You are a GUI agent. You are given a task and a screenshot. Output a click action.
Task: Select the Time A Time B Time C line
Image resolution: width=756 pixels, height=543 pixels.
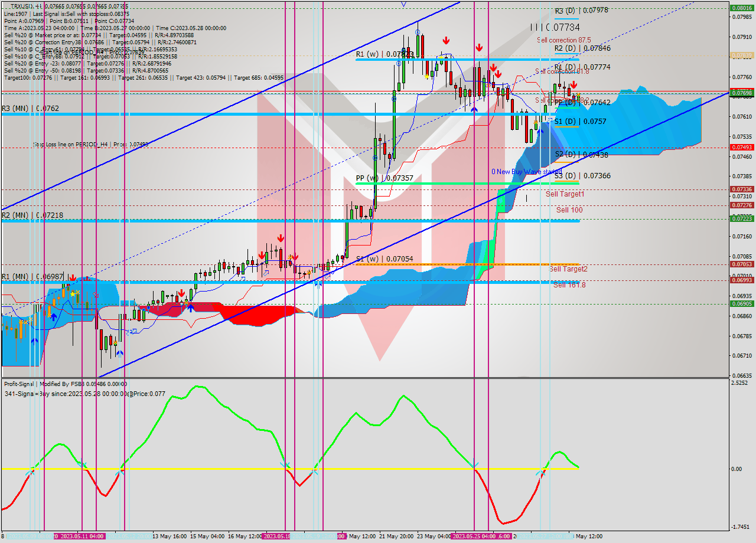tap(115, 28)
